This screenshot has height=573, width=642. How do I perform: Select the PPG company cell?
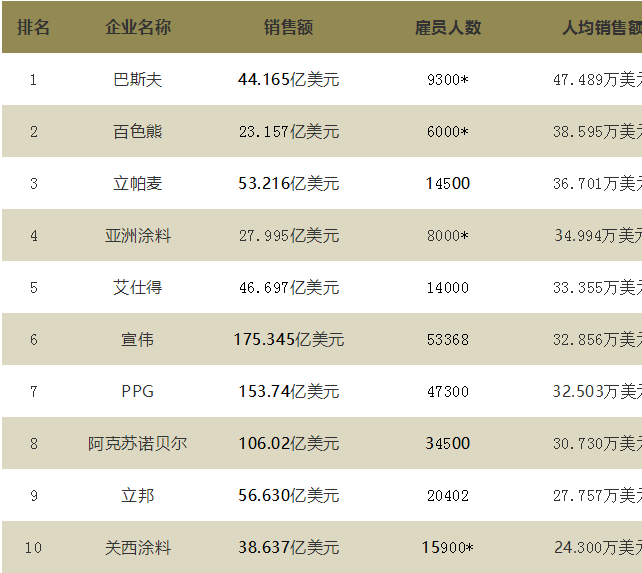138,391
